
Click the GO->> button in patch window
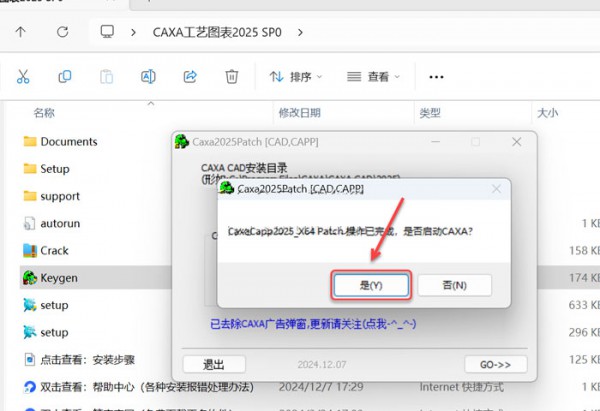coord(496,364)
